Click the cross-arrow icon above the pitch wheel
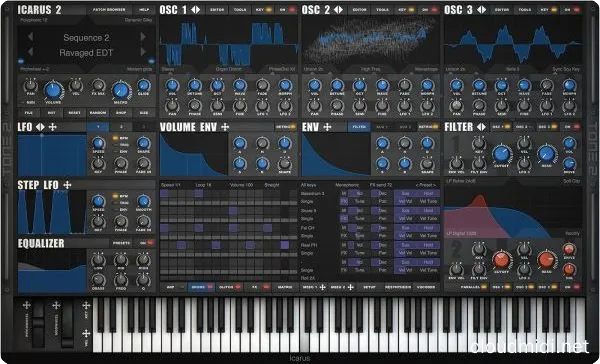The height and width of the screenshot is (364, 600). [26, 305]
